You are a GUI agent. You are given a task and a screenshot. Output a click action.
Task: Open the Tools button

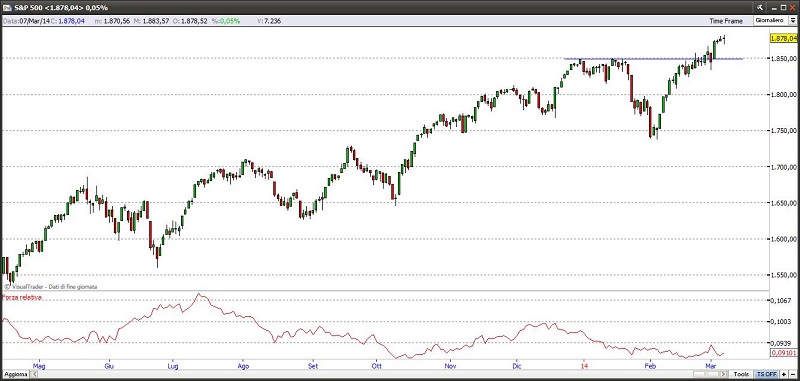pos(741,374)
